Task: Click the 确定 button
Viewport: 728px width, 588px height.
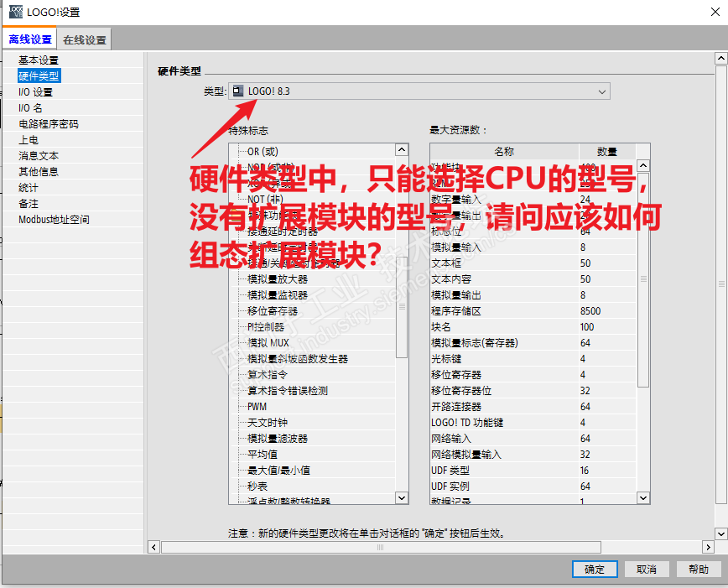Action: (595, 569)
